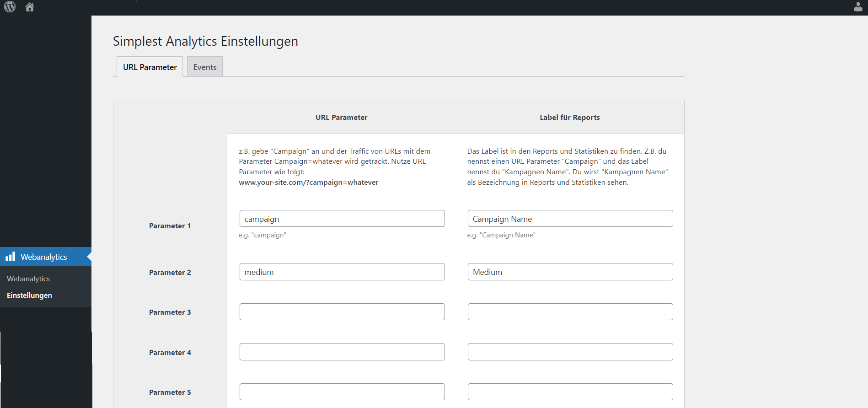The height and width of the screenshot is (408, 868).
Task: Click the Parameter 2 medium field
Action: click(342, 272)
